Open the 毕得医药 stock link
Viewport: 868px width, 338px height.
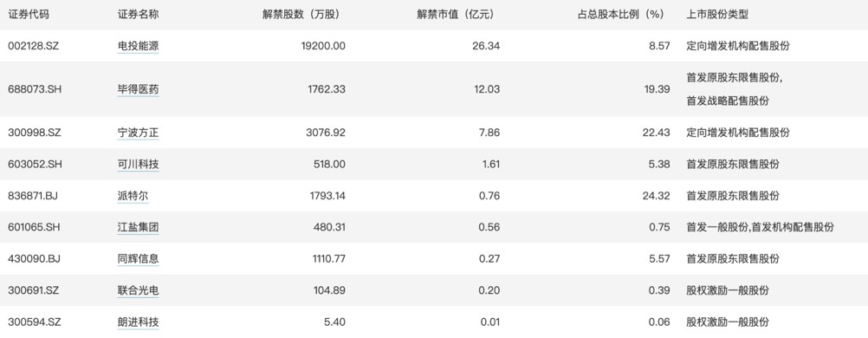pos(139,89)
